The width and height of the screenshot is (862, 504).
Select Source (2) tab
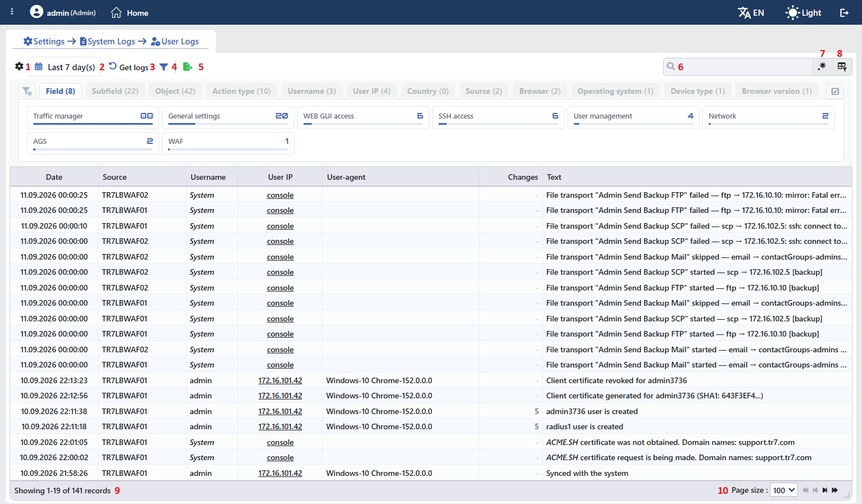(x=484, y=91)
